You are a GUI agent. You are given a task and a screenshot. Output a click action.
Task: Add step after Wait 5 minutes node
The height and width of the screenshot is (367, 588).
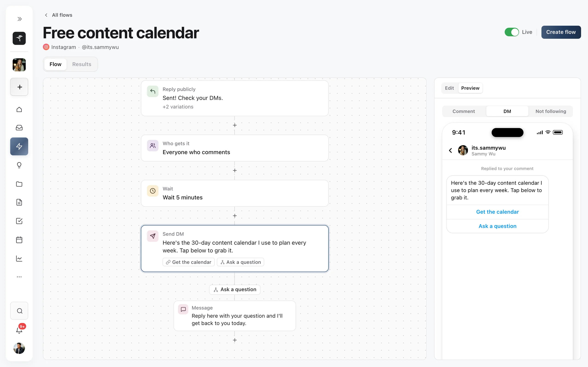click(235, 216)
